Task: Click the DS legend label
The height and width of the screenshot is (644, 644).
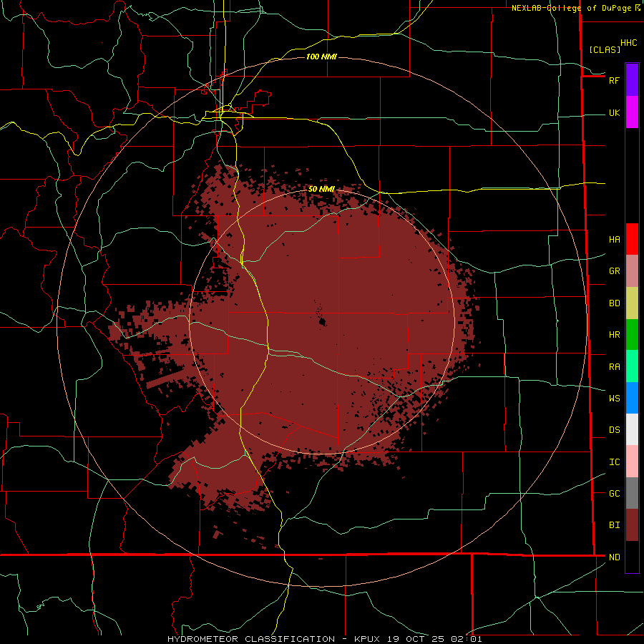Action: pyautogui.click(x=614, y=430)
